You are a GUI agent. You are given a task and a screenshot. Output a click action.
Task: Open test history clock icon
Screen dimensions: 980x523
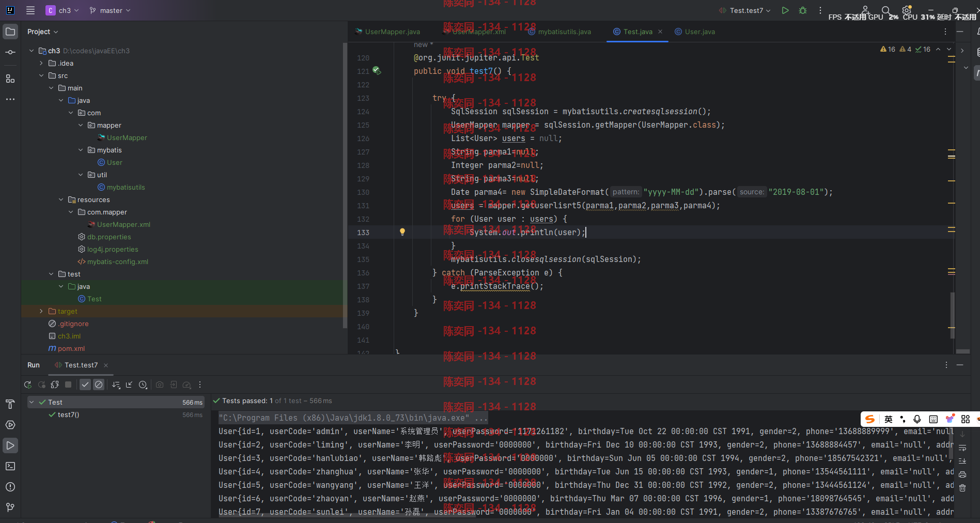143,384
